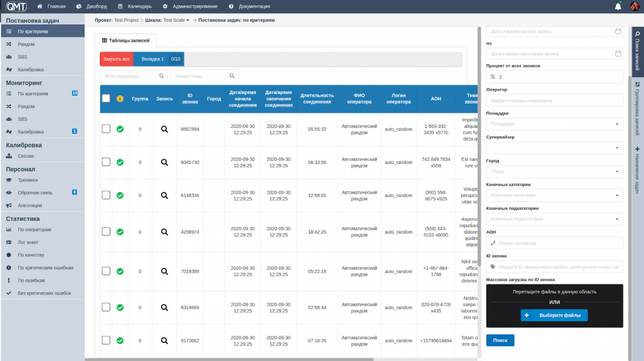644x361 pixels.
Task: Open the notifications bell icon
Action: click(618, 6)
